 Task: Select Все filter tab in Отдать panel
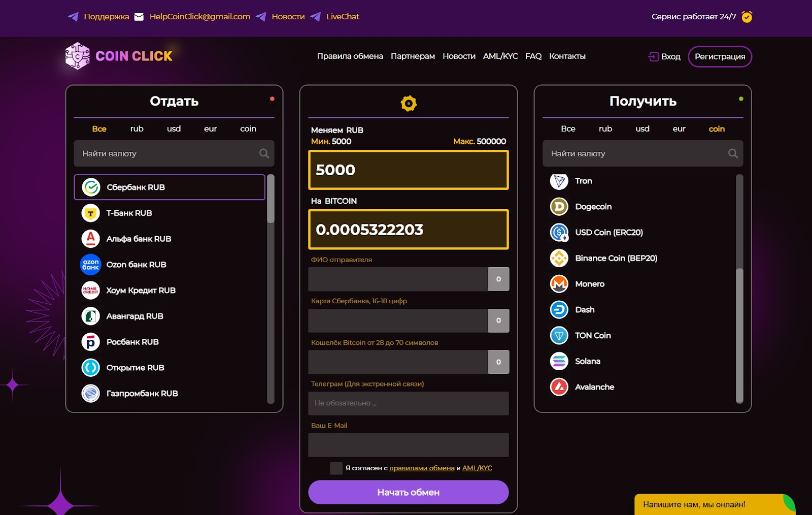[99, 129]
